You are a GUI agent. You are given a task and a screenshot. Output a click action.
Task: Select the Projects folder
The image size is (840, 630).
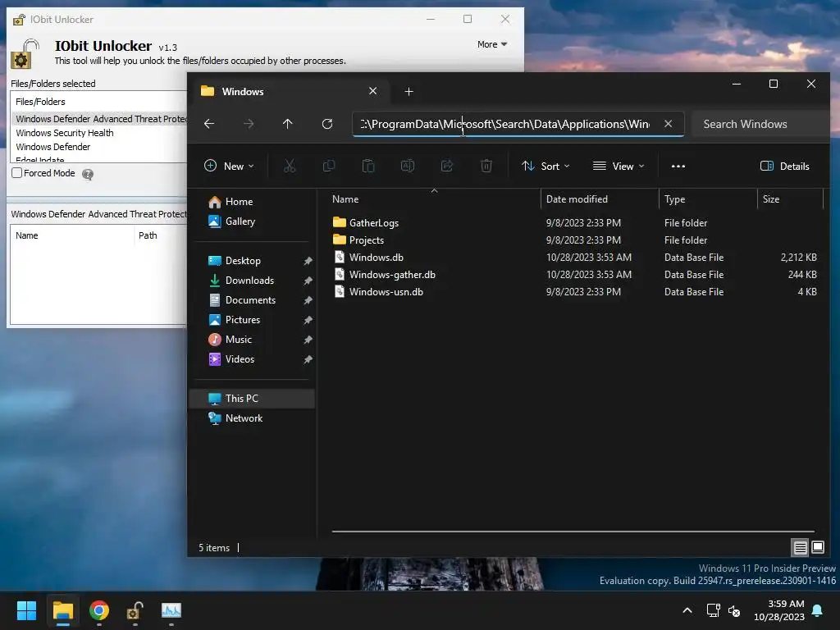coord(367,240)
